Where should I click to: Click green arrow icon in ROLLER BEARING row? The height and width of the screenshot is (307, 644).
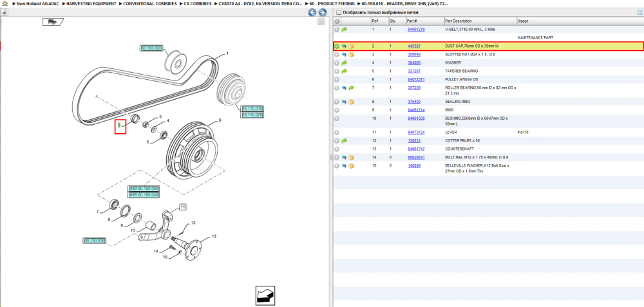tap(351, 88)
